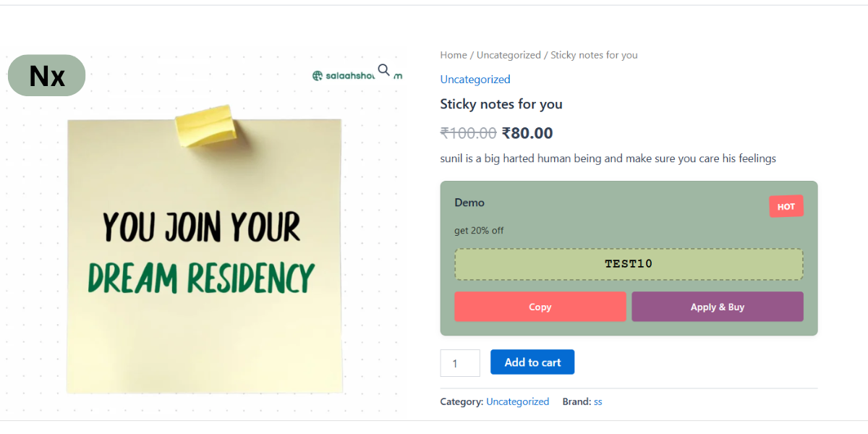Click the Sticky notes for you title
This screenshot has width=868, height=434.
click(x=501, y=104)
